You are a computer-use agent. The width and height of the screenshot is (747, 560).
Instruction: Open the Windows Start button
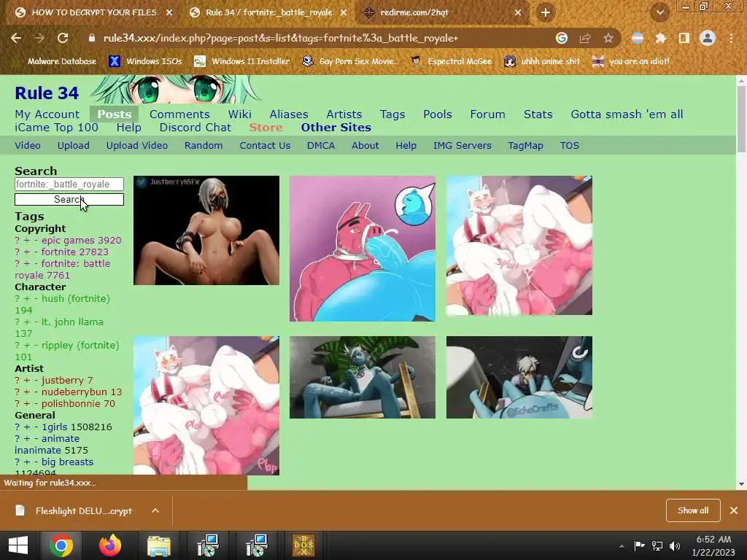pyautogui.click(x=18, y=545)
